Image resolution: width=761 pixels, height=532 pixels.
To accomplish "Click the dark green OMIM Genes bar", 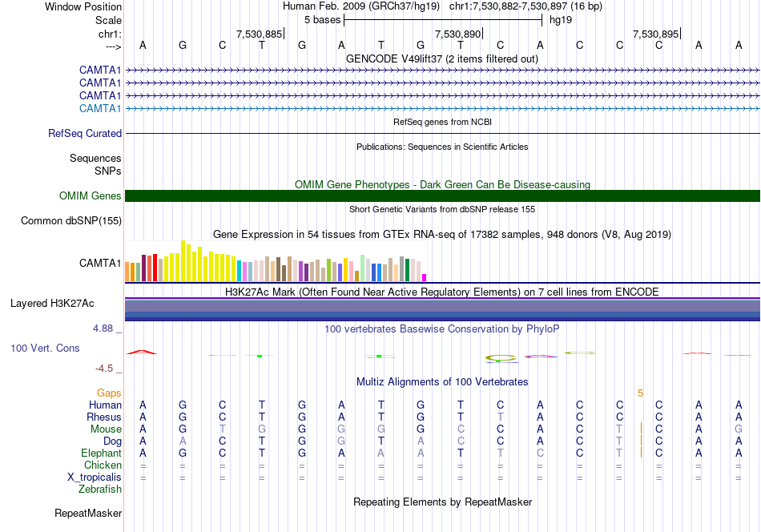I will point(442,195).
